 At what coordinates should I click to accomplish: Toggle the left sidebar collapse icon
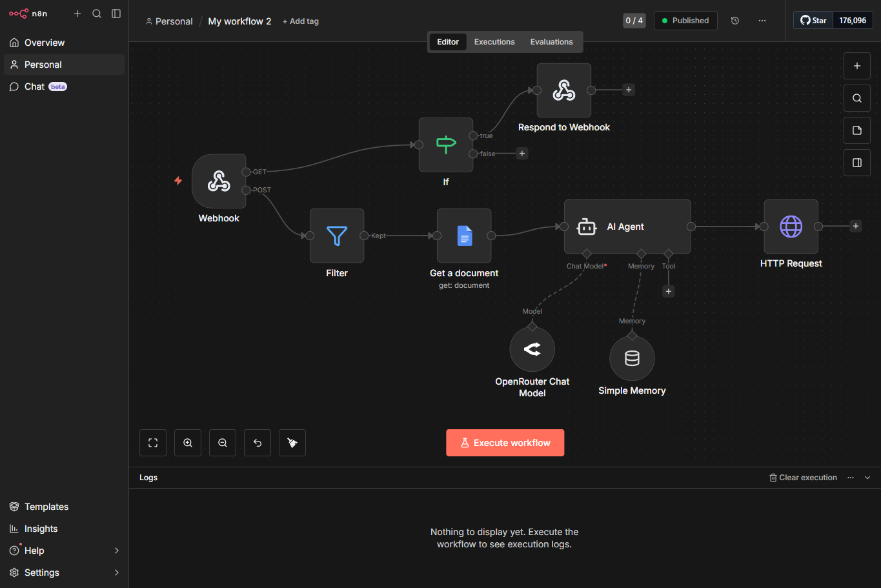coord(116,14)
